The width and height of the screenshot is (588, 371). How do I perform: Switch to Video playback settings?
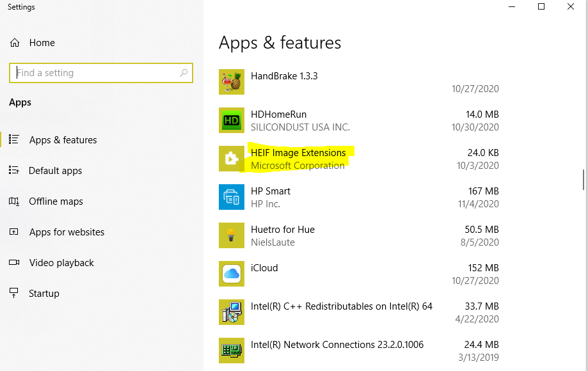61,263
